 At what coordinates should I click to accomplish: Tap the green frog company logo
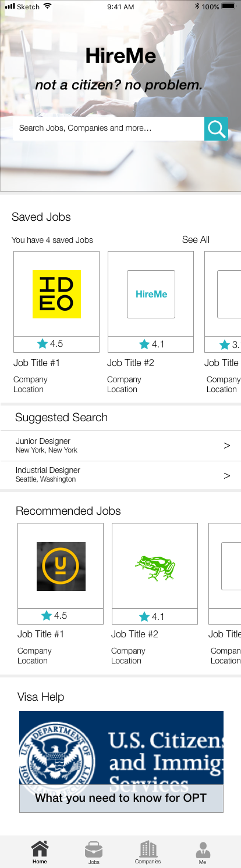155,568
